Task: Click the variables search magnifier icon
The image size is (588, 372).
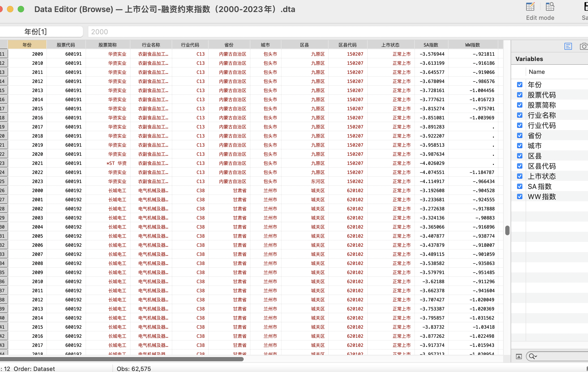Action: 532,356
